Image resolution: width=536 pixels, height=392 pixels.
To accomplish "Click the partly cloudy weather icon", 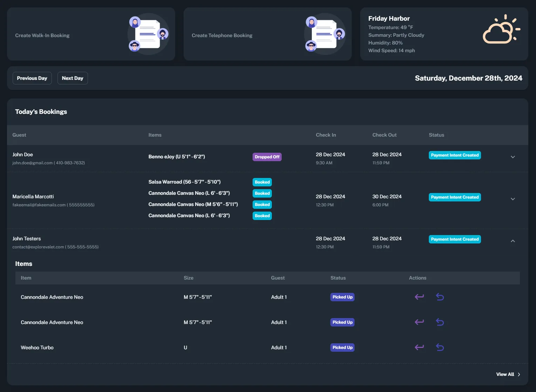I will coord(501,30).
